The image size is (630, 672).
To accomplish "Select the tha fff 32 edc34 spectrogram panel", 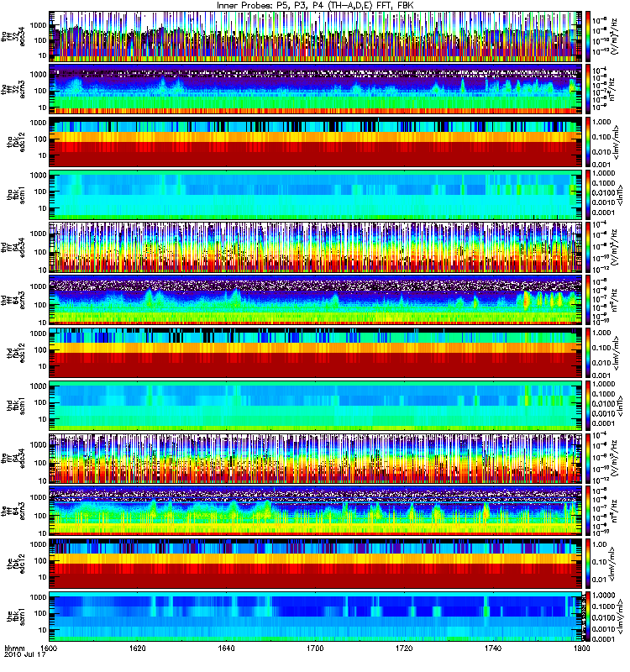I will coord(316,36).
